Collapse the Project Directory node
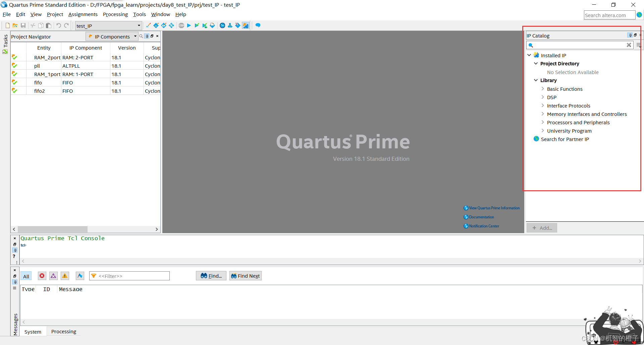The height and width of the screenshot is (345, 644). (536, 63)
